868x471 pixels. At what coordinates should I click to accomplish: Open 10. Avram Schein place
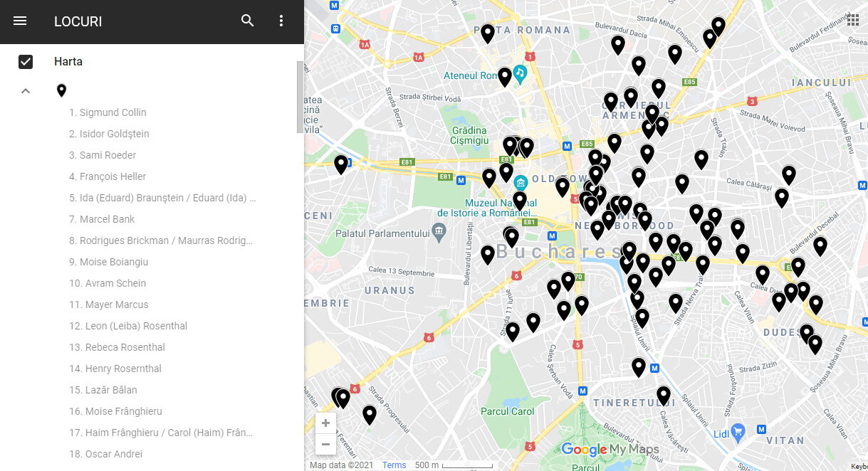(108, 283)
